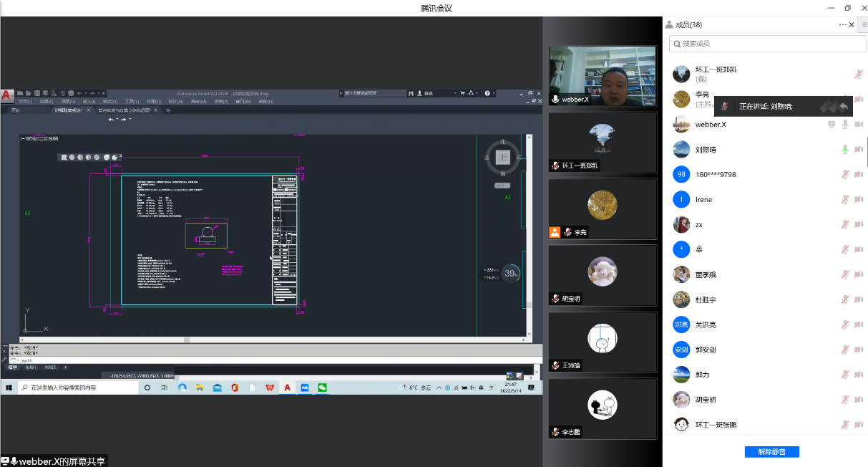Open the members panel three-dot menu
This screenshot has height=467, width=868.
pyautogui.click(x=842, y=25)
